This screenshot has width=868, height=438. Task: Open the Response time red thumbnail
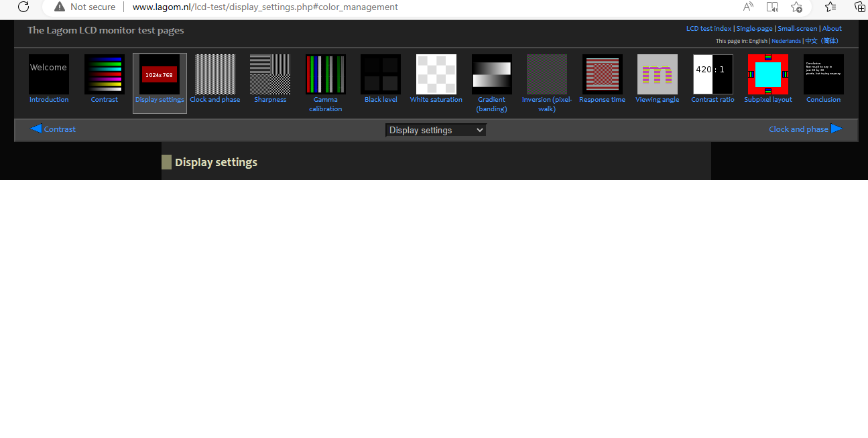pos(603,74)
